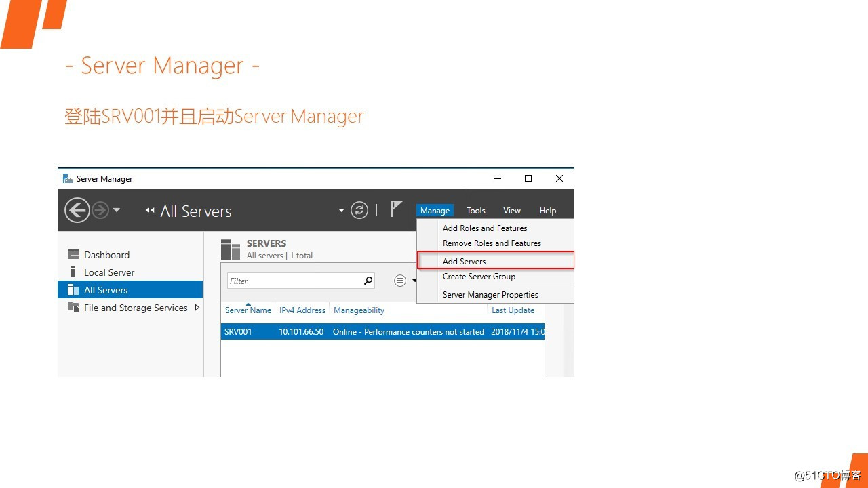The height and width of the screenshot is (488, 868).
Task: Open Server Manager Properties entry
Action: click(490, 295)
